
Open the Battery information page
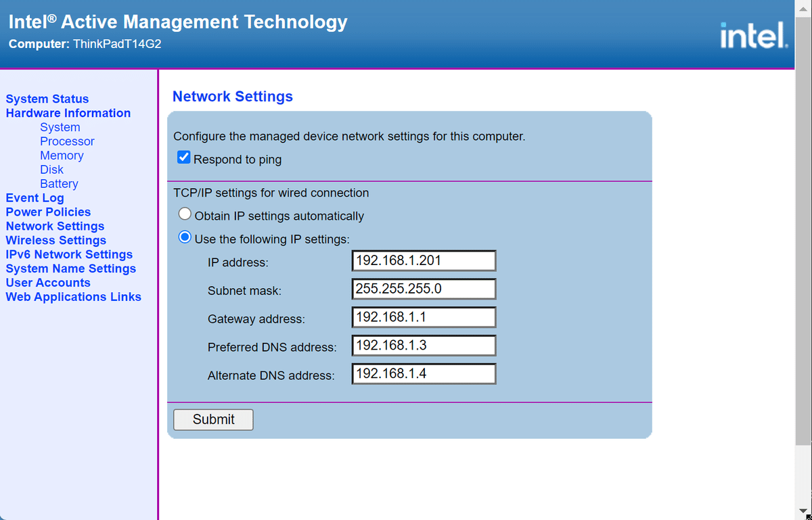59,184
